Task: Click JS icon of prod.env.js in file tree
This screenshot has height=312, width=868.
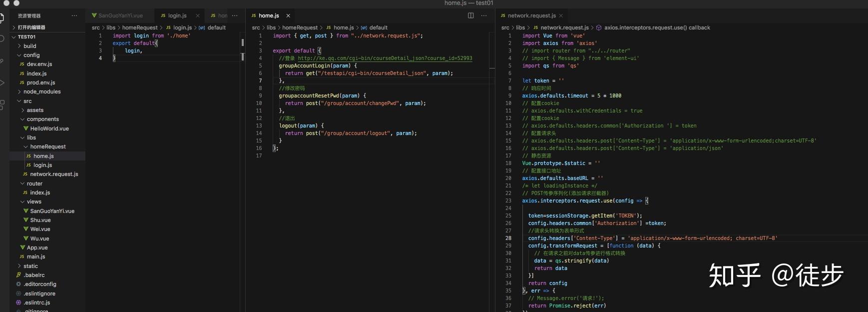Action: click(x=22, y=82)
